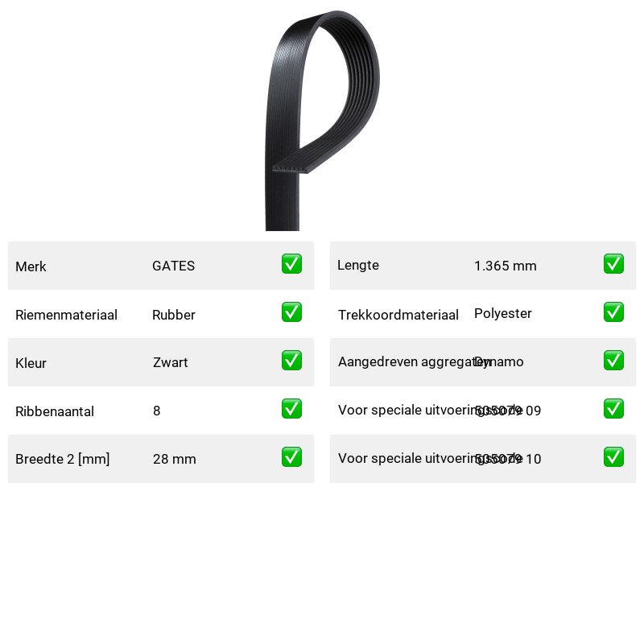Click the checkmark in Lengte row
Viewport: 644px width, 644px height.
click(x=613, y=264)
